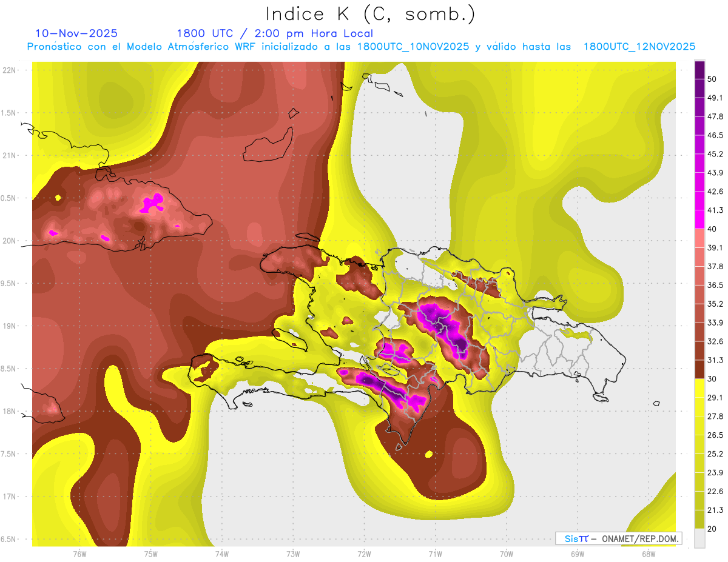Click the dark purple colorbar segment at 50
The height and width of the screenshot is (562, 728).
pos(699,70)
